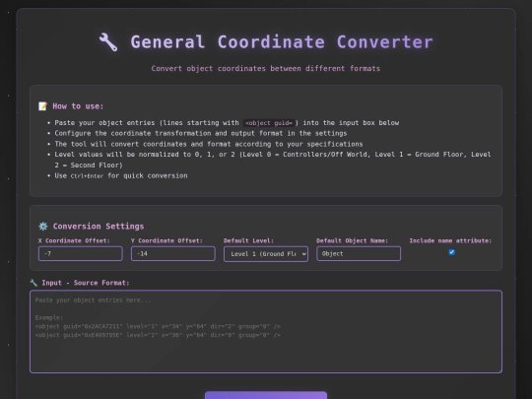The width and height of the screenshot is (532, 399).
Task: Click into the source format input textarea
Action: (x=266, y=332)
